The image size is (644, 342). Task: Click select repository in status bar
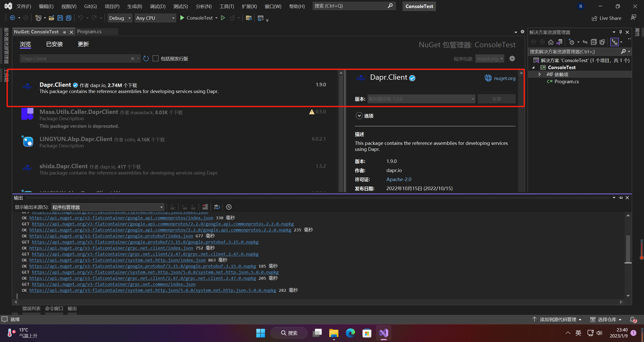pyautogui.click(x=606, y=319)
